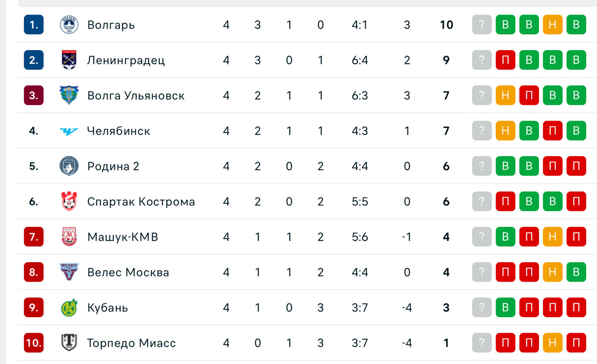Click the Велес Москва club emblem
This screenshot has height=364, width=597.
click(69, 272)
